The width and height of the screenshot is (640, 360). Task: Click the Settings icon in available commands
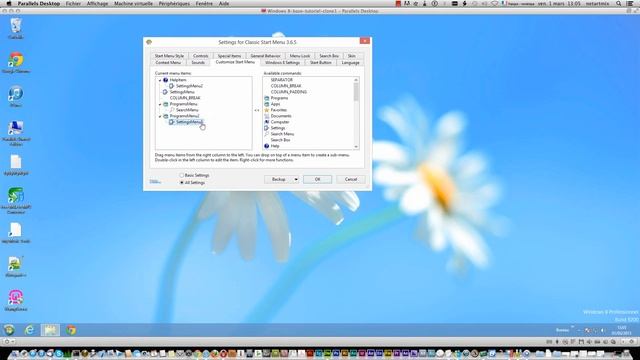point(267,128)
